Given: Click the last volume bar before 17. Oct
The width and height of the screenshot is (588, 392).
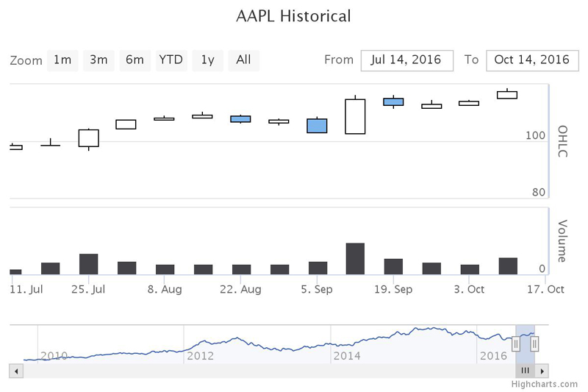Looking at the screenshot, I should pyautogui.click(x=508, y=266).
